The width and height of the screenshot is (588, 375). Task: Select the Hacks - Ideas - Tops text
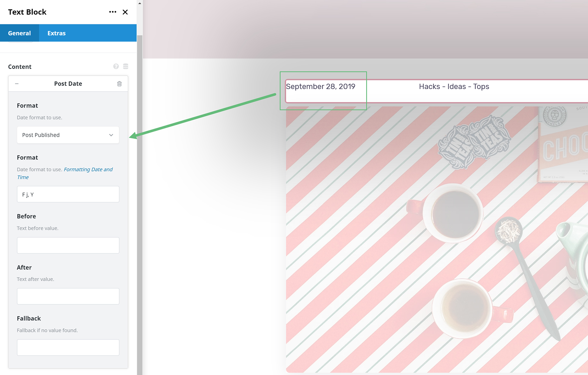click(454, 87)
